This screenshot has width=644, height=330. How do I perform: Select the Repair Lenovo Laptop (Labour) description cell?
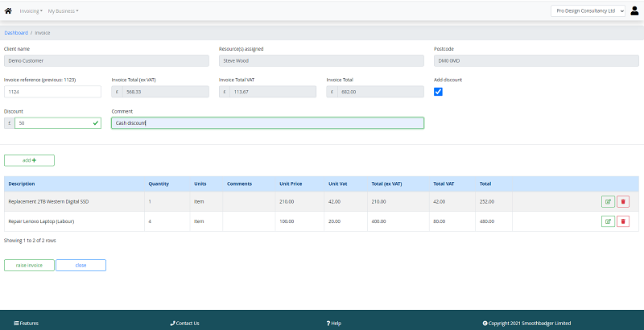[74, 221]
